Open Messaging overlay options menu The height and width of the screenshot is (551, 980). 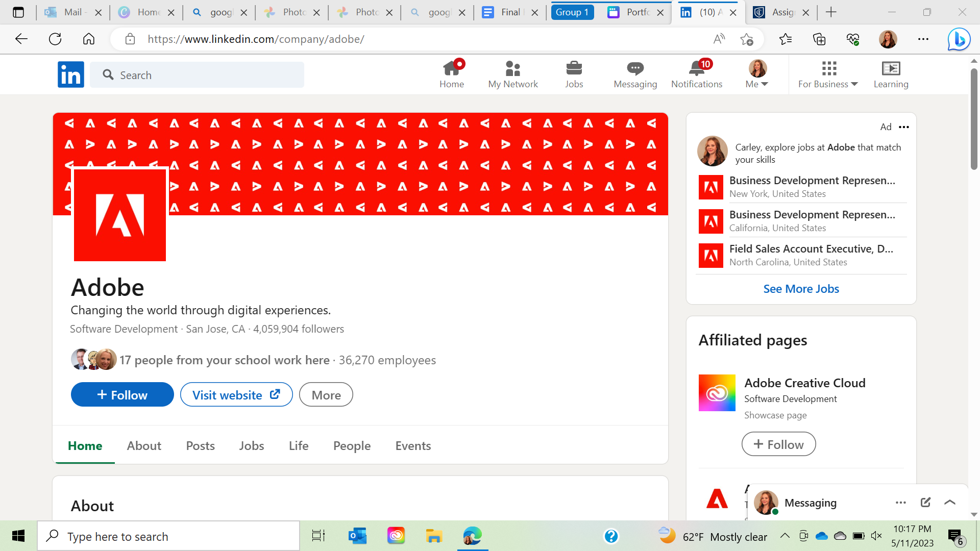[900, 503]
